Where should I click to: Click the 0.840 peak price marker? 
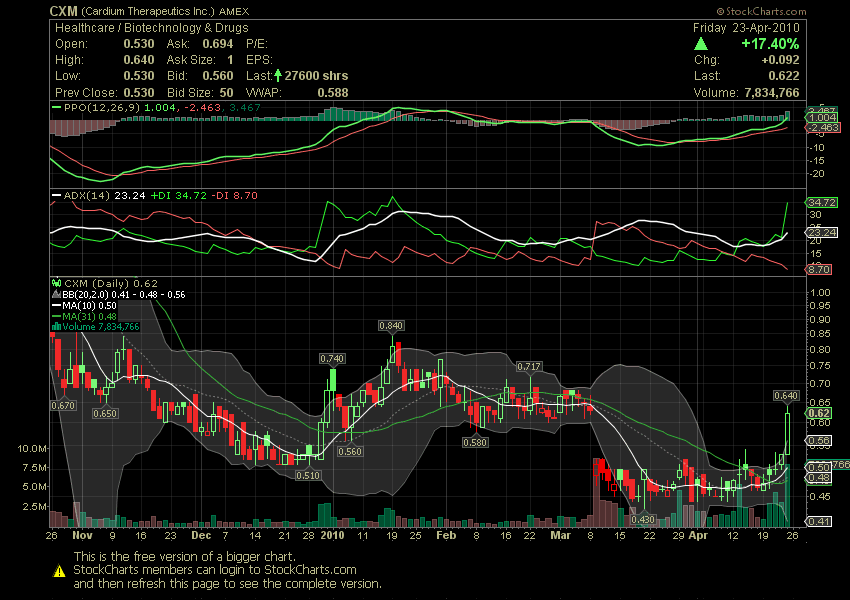(391, 326)
